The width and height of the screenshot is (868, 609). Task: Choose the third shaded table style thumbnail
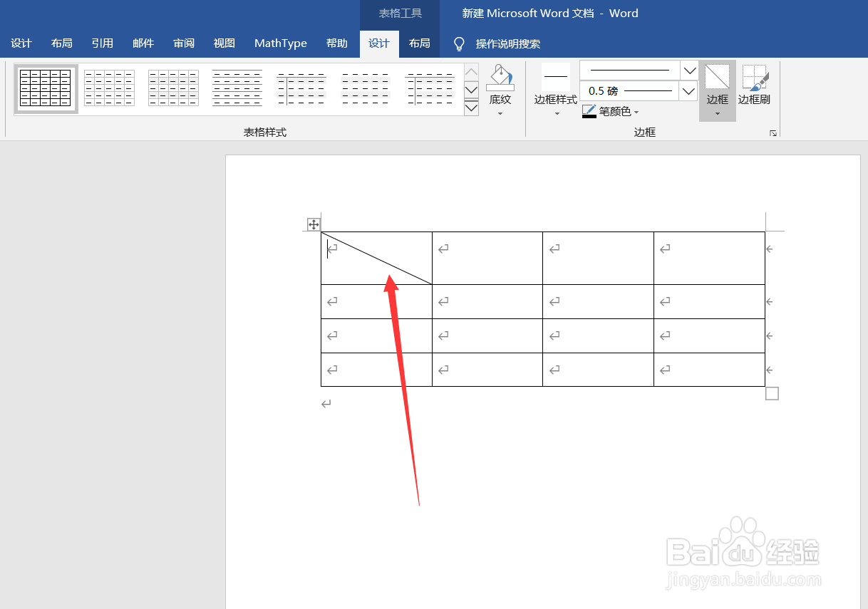coord(173,88)
